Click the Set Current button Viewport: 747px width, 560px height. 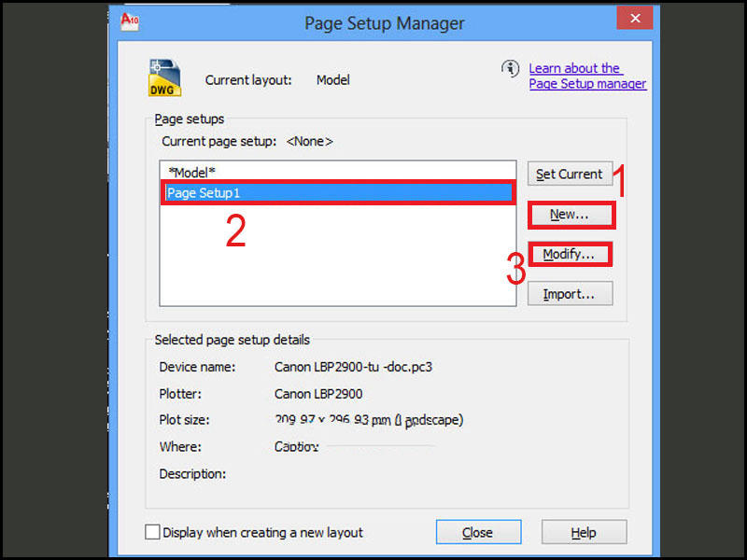tap(570, 174)
